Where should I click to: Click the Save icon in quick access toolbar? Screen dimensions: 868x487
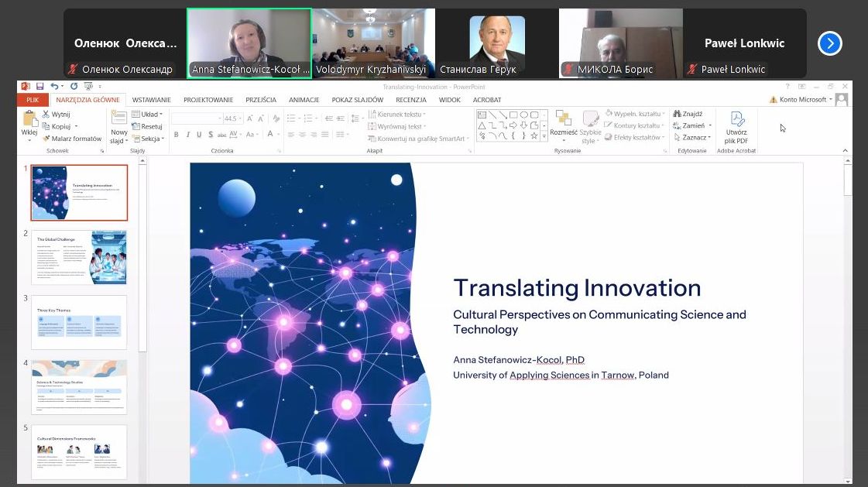tap(38, 86)
